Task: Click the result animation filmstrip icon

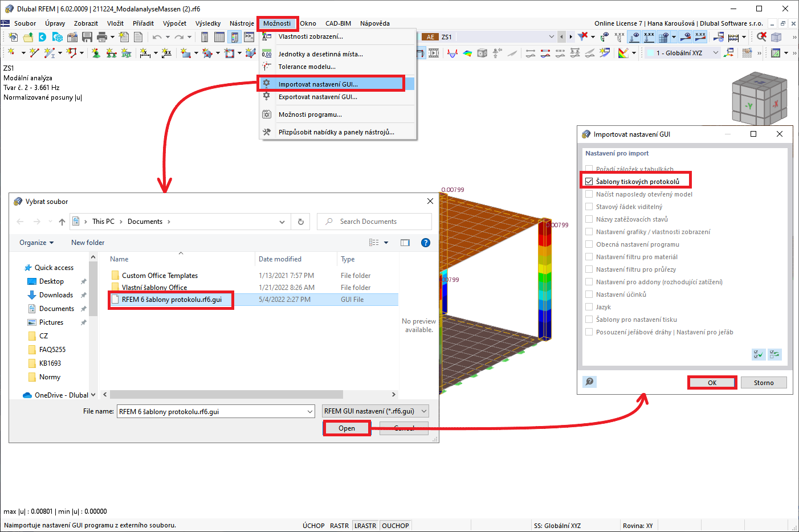Action: 434,53
